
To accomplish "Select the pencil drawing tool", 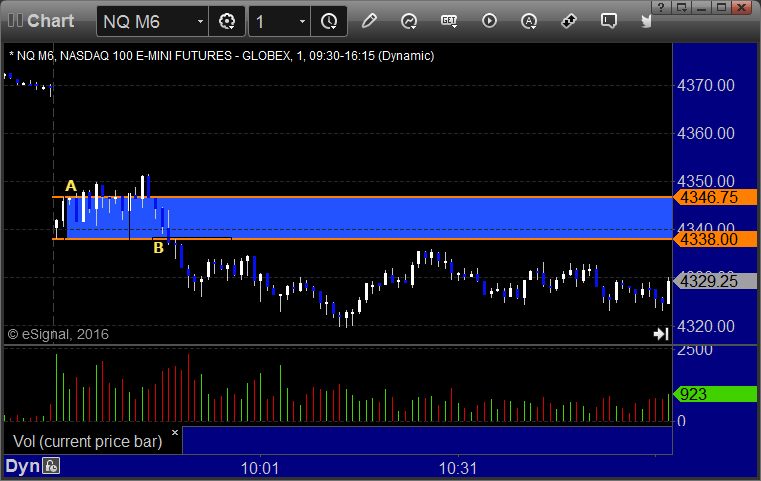I will point(369,21).
